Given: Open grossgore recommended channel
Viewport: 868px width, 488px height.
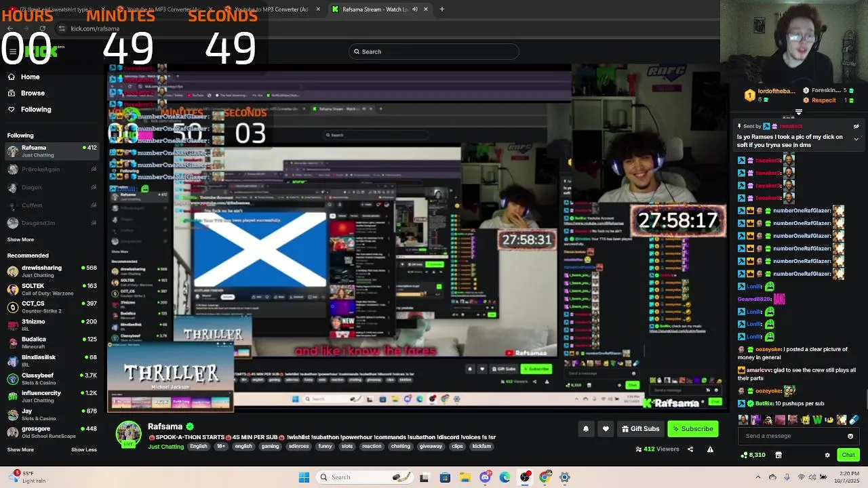Looking at the screenshot, I should 51,432.
